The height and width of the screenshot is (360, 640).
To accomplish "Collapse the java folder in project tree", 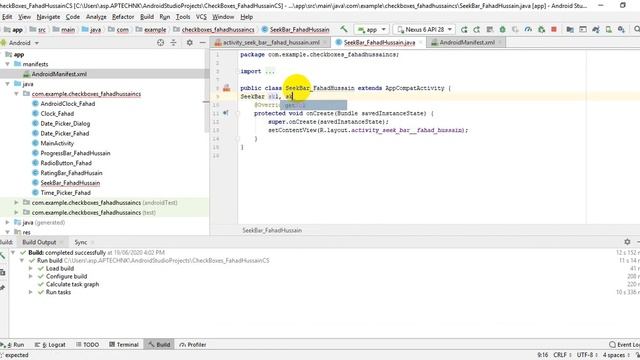I will [x=7, y=84].
